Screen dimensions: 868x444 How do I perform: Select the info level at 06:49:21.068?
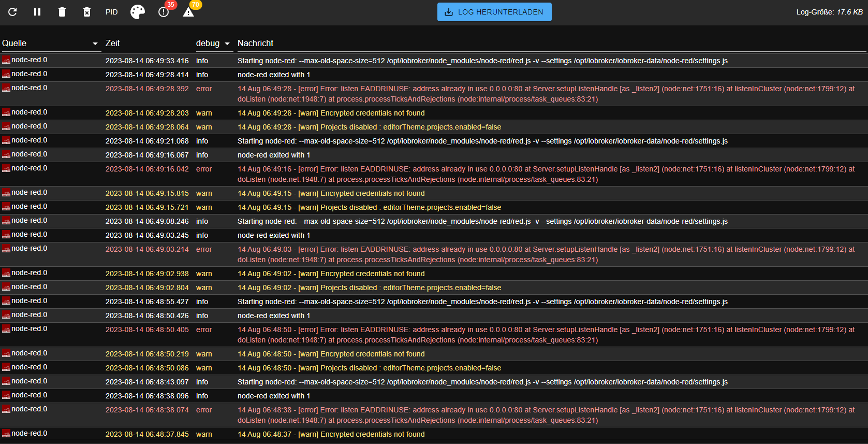point(202,141)
